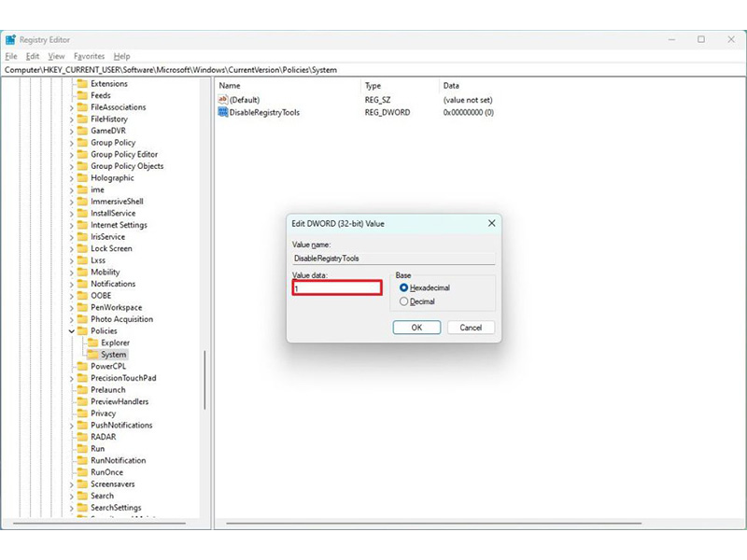This screenshot has height=560, width=747.
Task: Click the OOBE folder icon
Action: [82, 295]
